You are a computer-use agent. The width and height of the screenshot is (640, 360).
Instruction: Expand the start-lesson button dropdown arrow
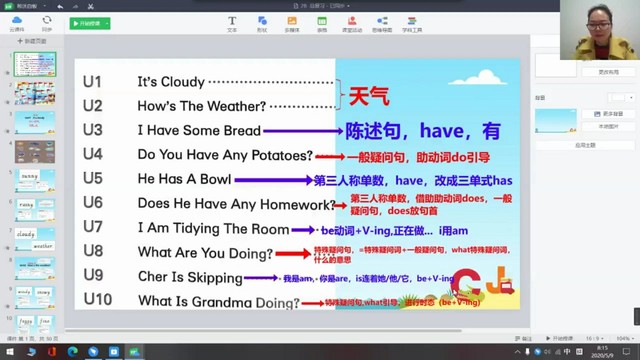point(107,23)
